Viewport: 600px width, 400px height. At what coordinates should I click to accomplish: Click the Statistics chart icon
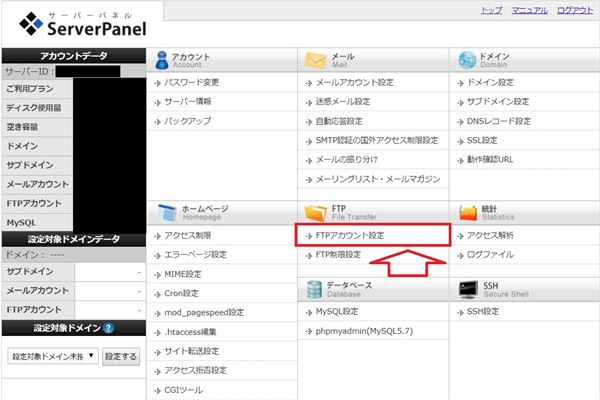click(468, 213)
